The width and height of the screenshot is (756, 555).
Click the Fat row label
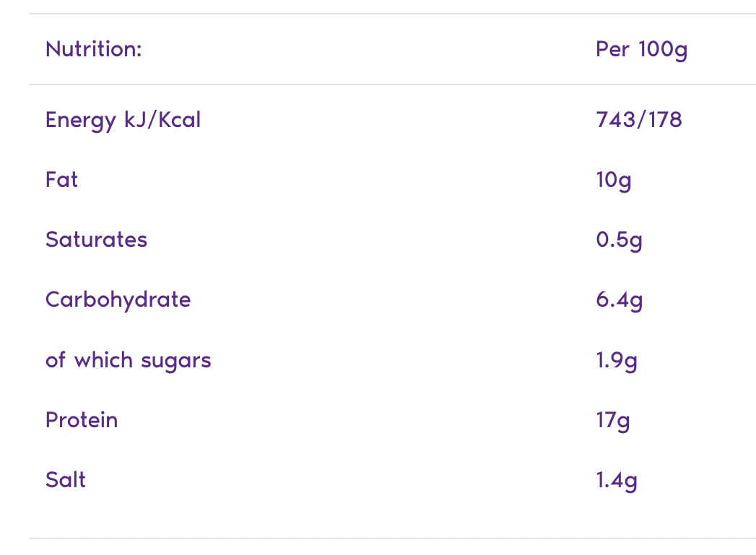[61, 179]
